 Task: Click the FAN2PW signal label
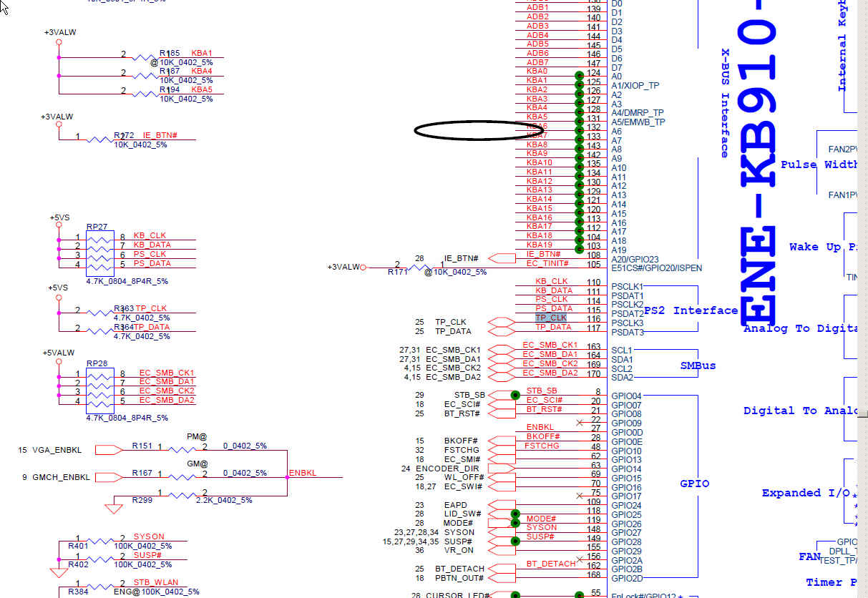point(843,149)
